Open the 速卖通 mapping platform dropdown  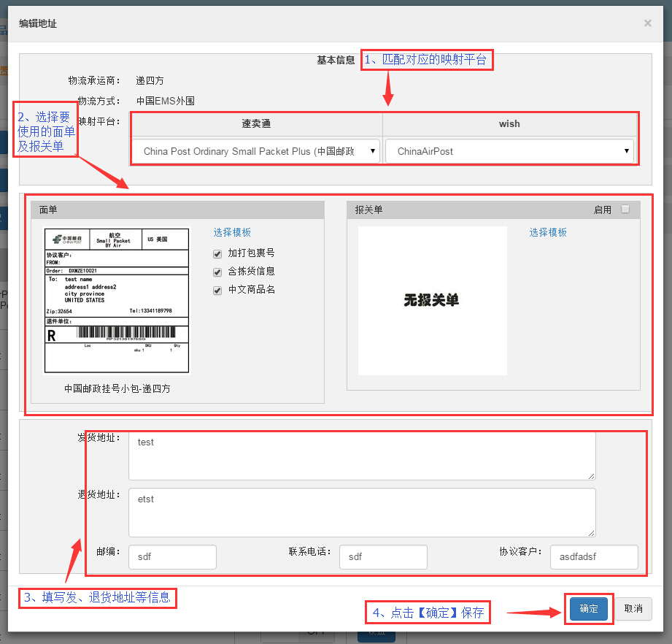tap(256, 151)
